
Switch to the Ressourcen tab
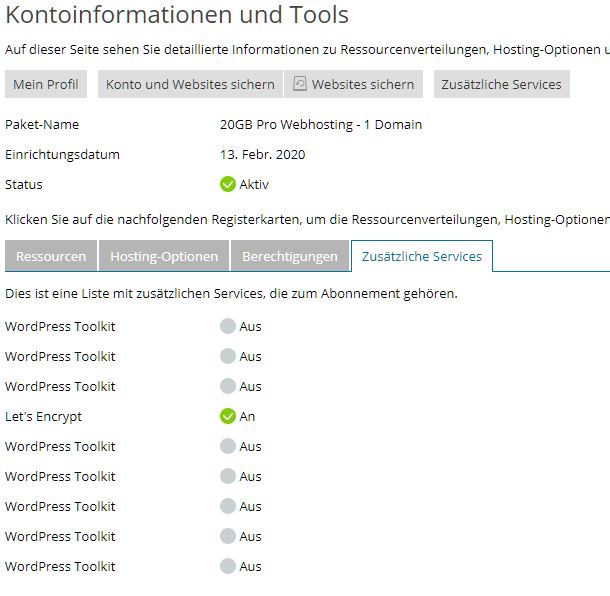[x=51, y=256]
